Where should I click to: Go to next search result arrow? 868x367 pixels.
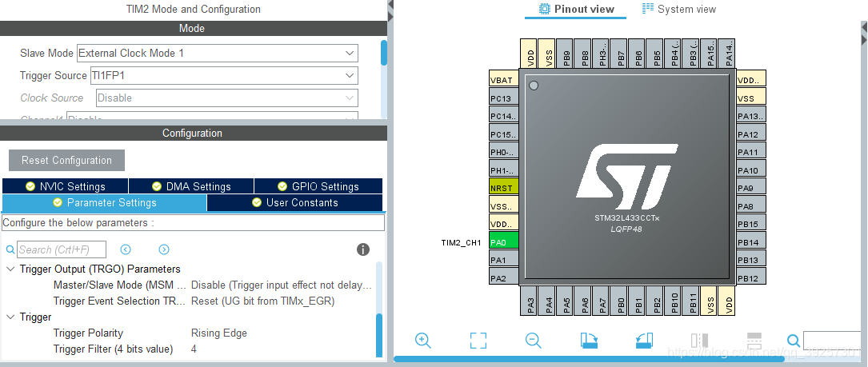point(164,249)
